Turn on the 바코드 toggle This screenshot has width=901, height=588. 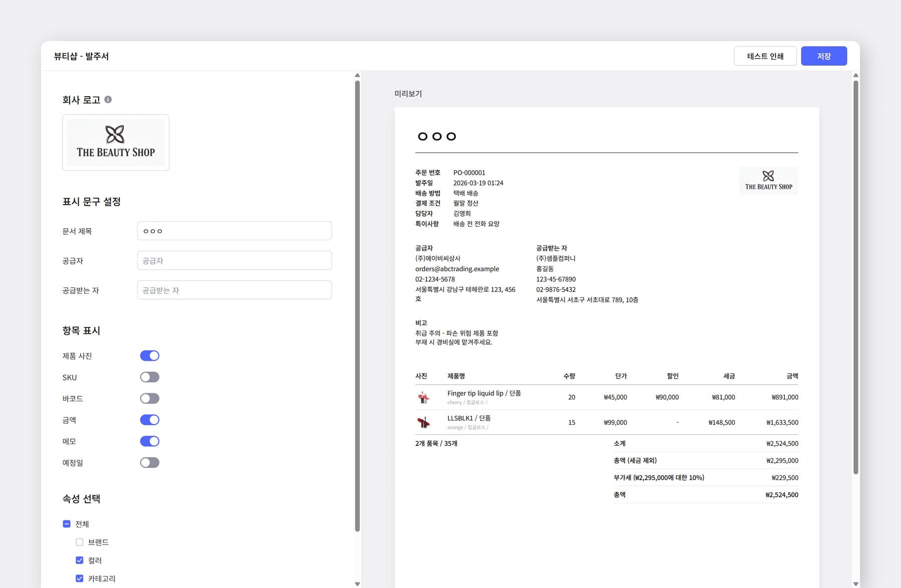(x=150, y=399)
